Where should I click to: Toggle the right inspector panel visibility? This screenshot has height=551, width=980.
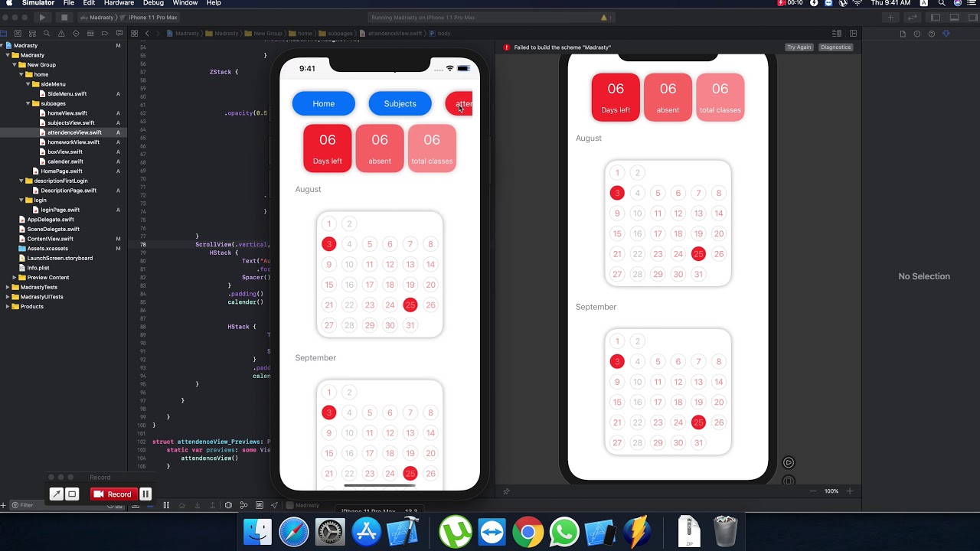[973, 17]
